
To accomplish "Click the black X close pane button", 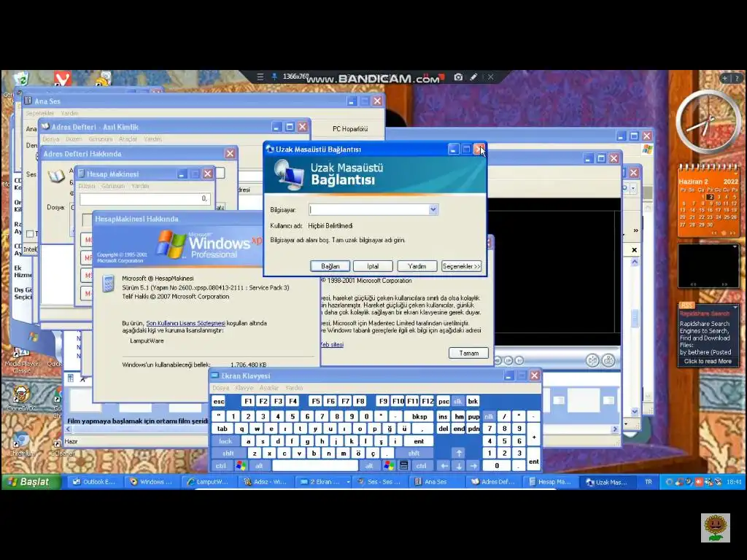I will (634, 250).
